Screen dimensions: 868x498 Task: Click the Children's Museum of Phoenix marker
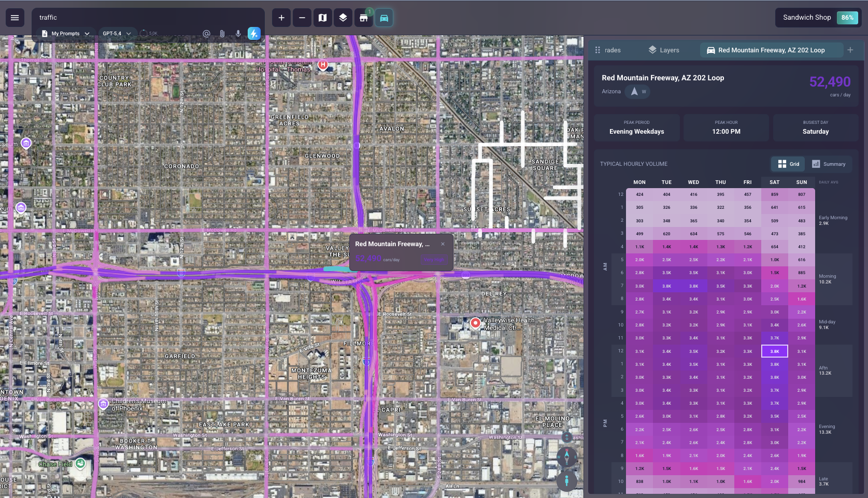point(103,404)
